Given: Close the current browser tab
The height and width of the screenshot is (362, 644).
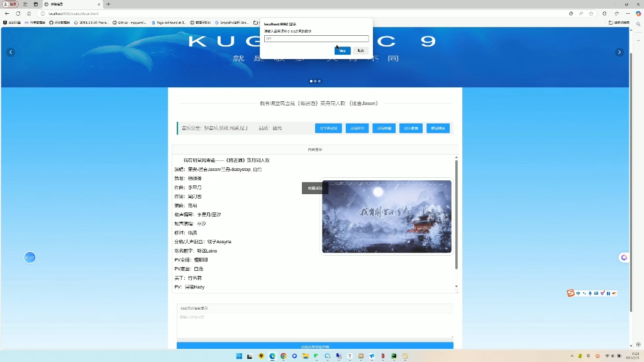Looking at the screenshot, I should click(99, 4).
